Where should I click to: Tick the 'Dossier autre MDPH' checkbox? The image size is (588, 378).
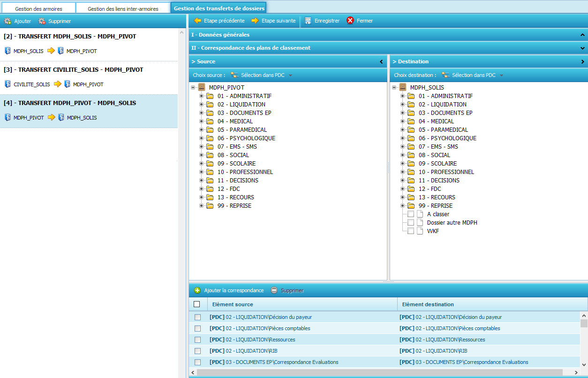click(x=411, y=223)
